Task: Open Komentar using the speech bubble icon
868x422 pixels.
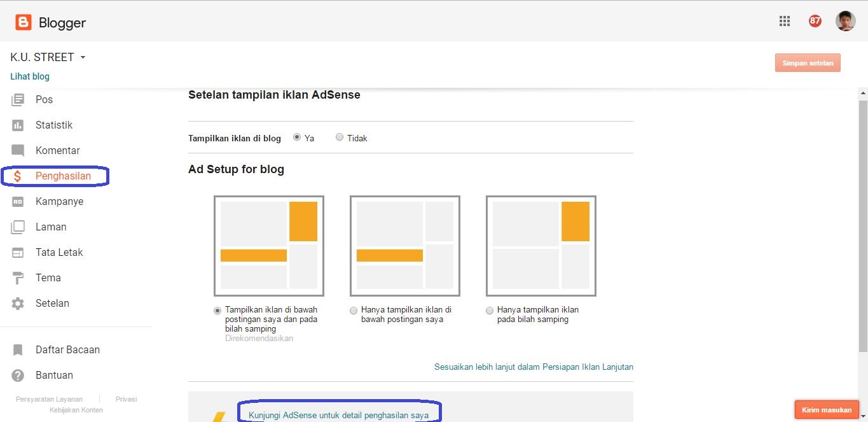Action: click(x=18, y=150)
